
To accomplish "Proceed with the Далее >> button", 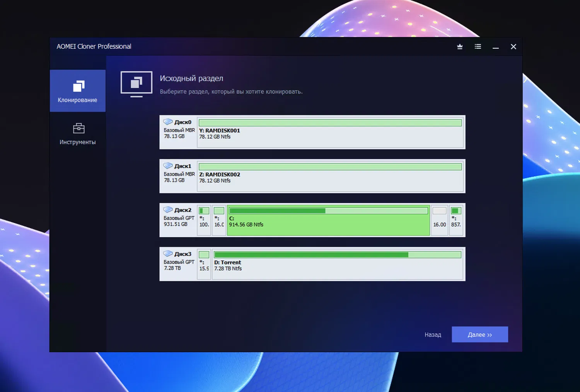I will coord(480,334).
